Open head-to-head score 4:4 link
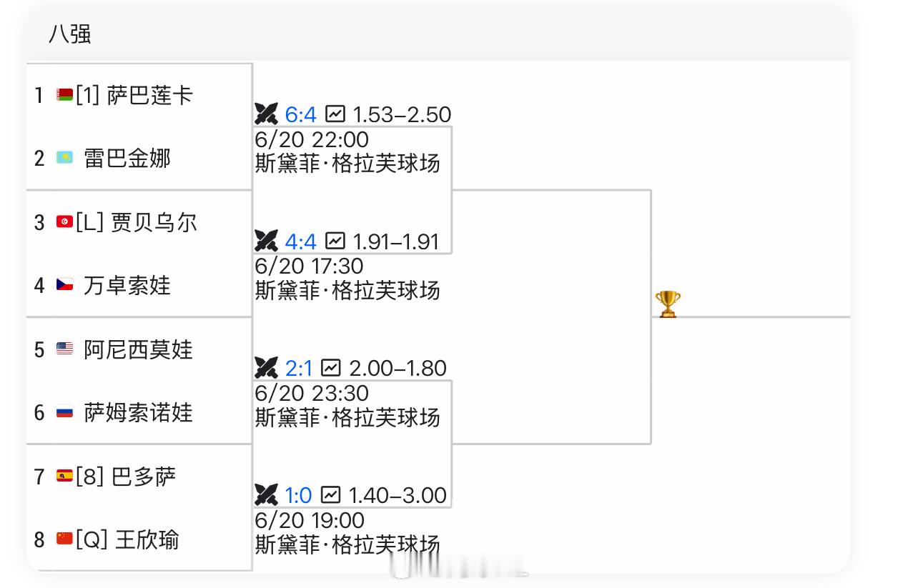 (x=300, y=241)
